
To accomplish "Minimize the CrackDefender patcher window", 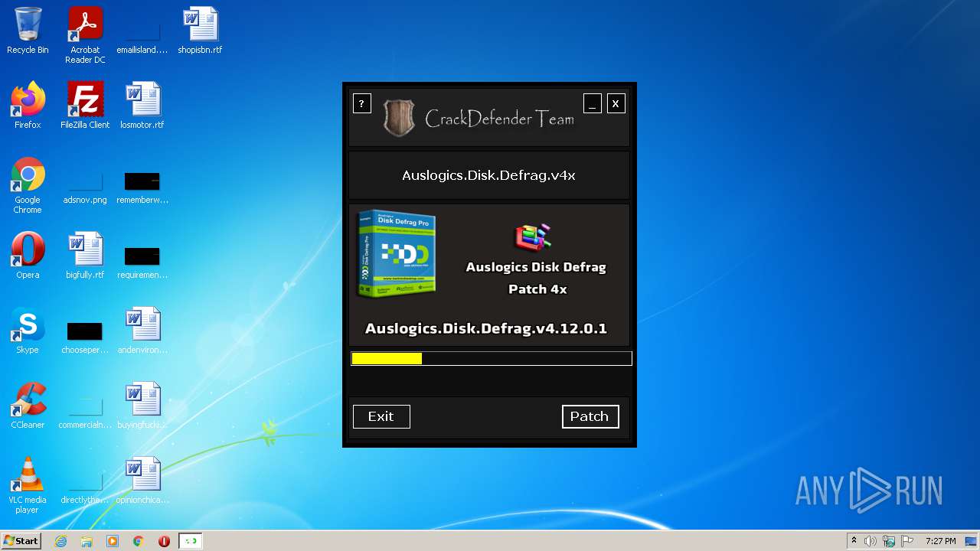I will tap(592, 103).
